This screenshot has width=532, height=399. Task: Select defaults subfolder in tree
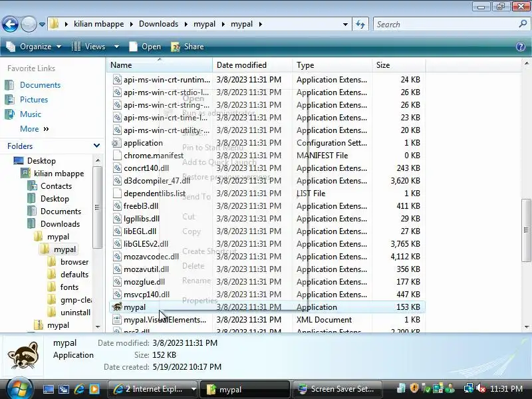74,275
